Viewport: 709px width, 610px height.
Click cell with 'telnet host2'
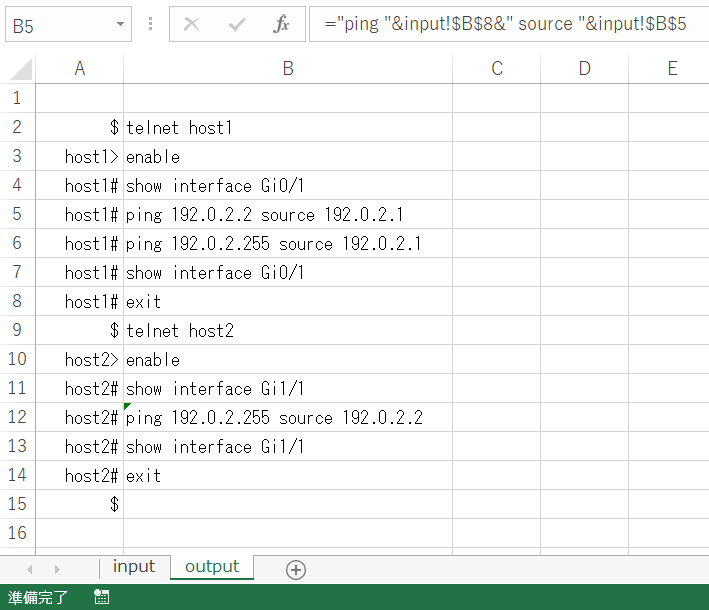[288, 331]
